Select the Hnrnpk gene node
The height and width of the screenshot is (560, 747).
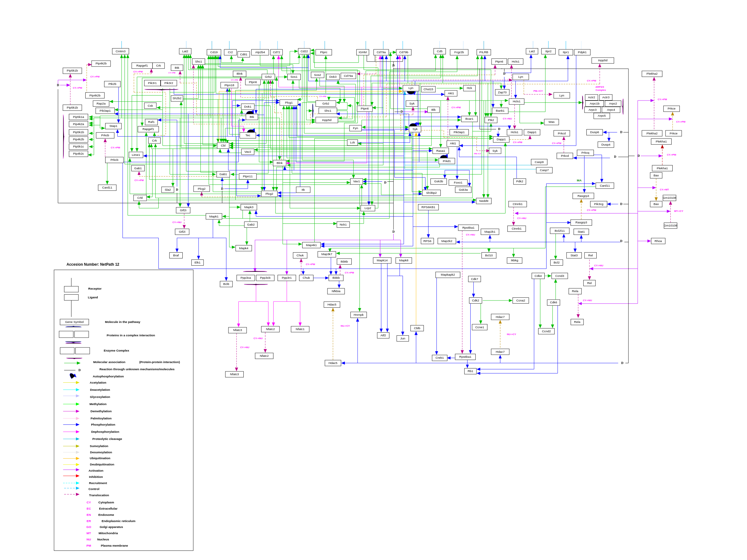pyautogui.click(x=358, y=315)
